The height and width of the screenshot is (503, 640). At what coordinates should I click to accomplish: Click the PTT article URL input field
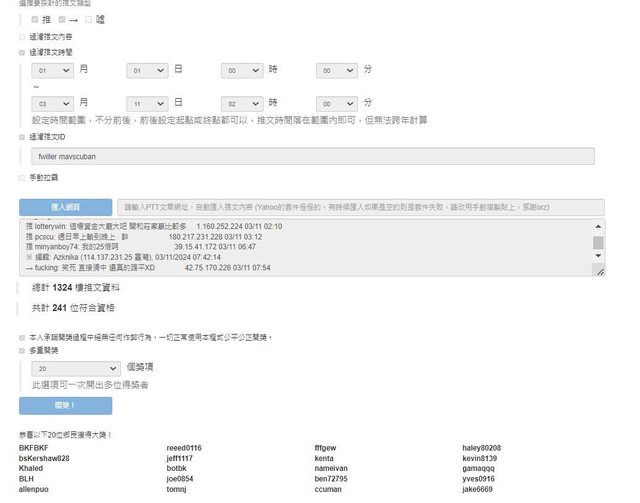pos(360,207)
